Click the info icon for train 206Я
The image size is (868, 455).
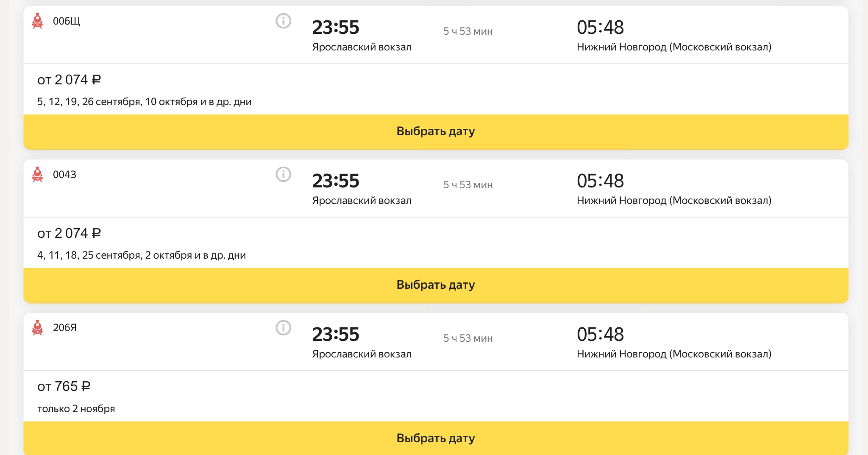(x=283, y=328)
